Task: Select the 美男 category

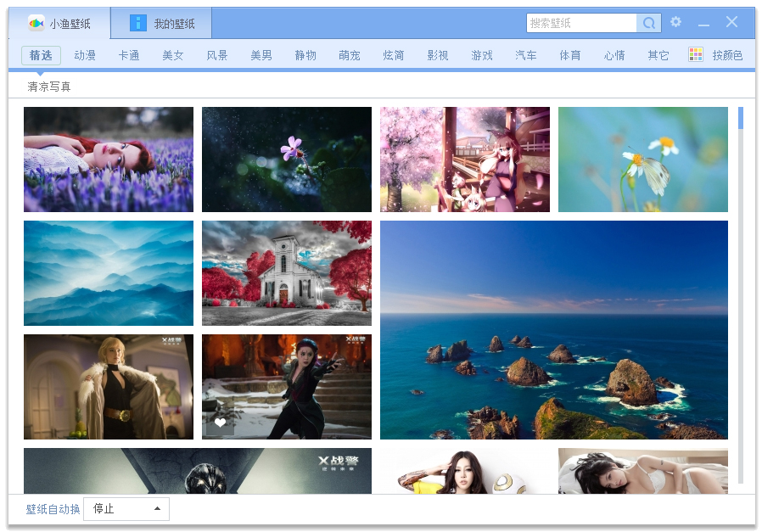Action: [x=261, y=55]
